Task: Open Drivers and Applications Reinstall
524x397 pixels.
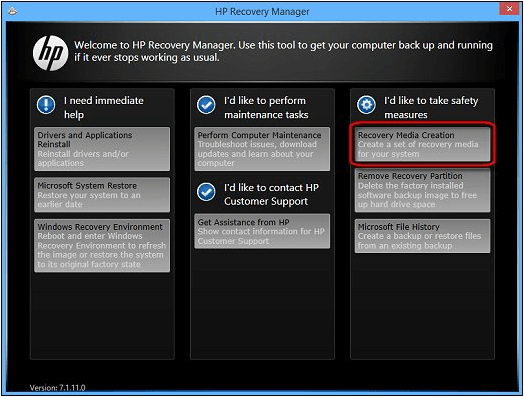Action: click(102, 149)
